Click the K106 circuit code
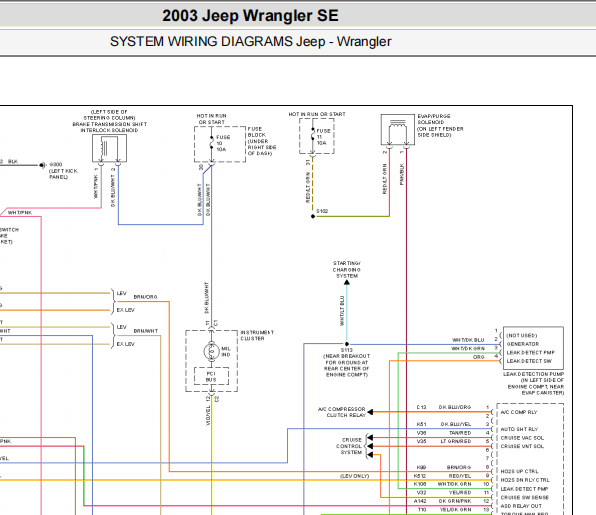This screenshot has width=596, height=515. pos(420,484)
